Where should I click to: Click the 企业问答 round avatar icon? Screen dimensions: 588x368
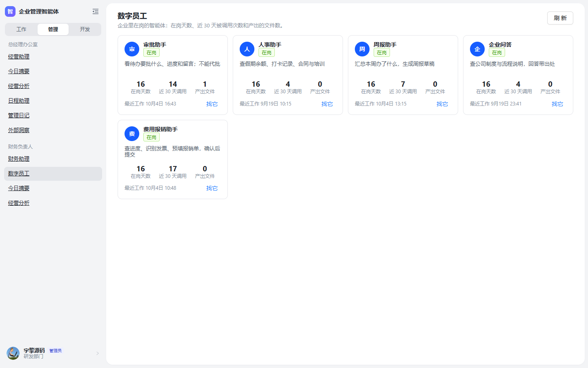[x=477, y=49]
